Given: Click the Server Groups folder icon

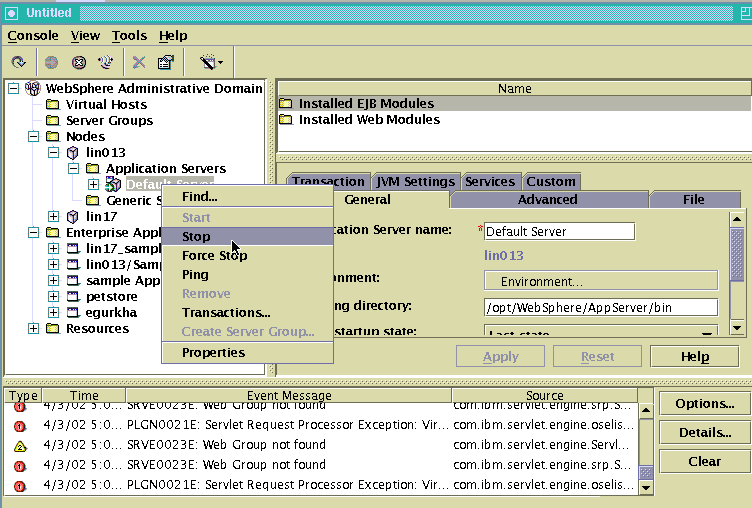Looking at the screenshot, I should (x=52, y=120).
